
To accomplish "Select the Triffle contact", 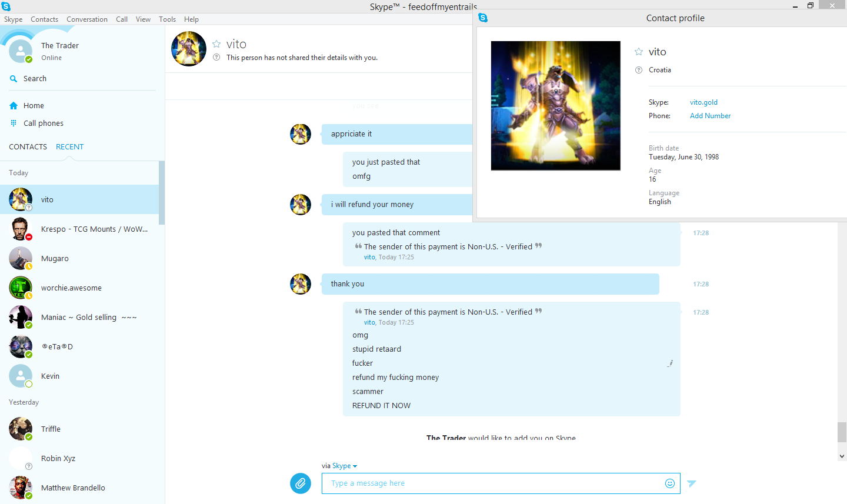I will click(79, 429).
